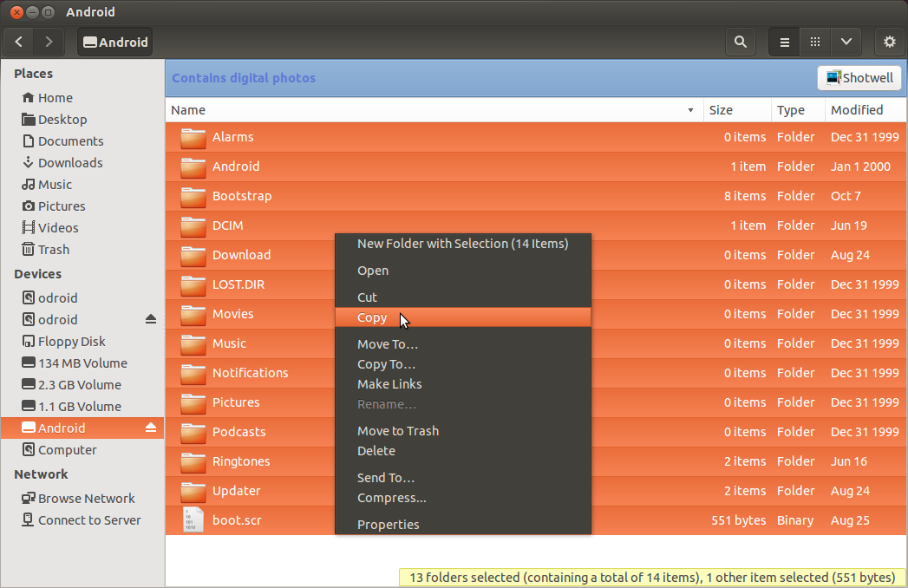Select Copy from the context menu
The width and height of the screenshot is (908, 588).
click(x=373, y=317)
